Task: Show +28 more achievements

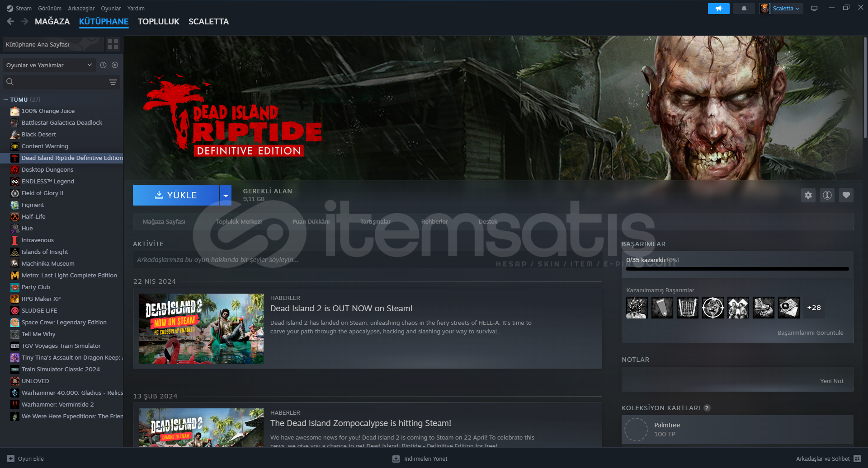Action: 814,308
